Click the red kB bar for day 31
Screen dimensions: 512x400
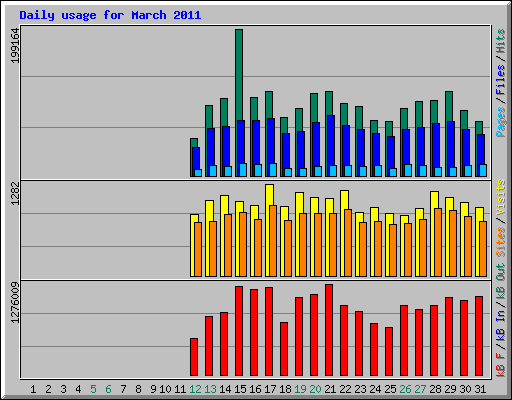479,336
